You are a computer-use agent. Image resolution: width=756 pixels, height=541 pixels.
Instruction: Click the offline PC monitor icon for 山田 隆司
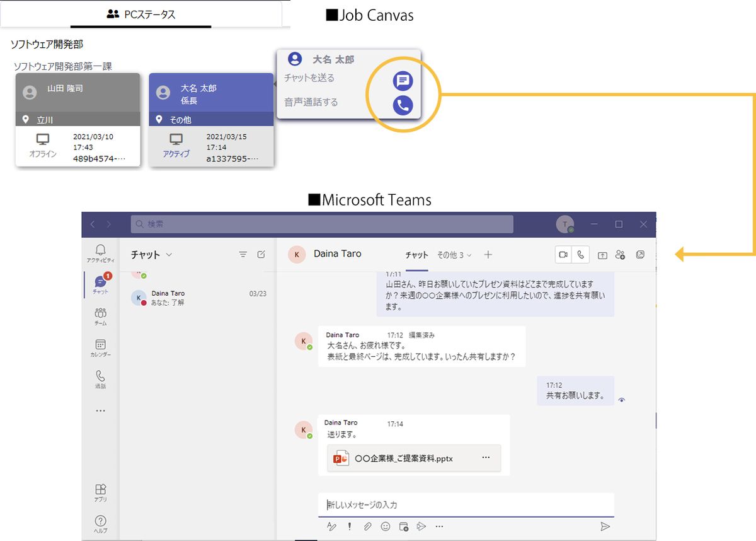43,139
